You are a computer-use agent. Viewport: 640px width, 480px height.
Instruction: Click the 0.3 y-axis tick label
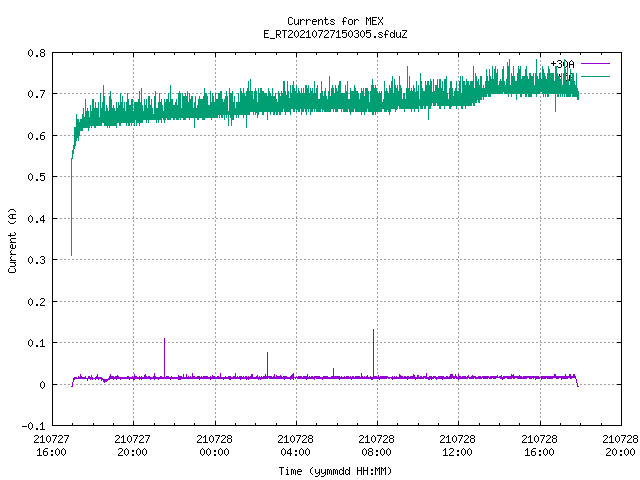coord(36,260)
